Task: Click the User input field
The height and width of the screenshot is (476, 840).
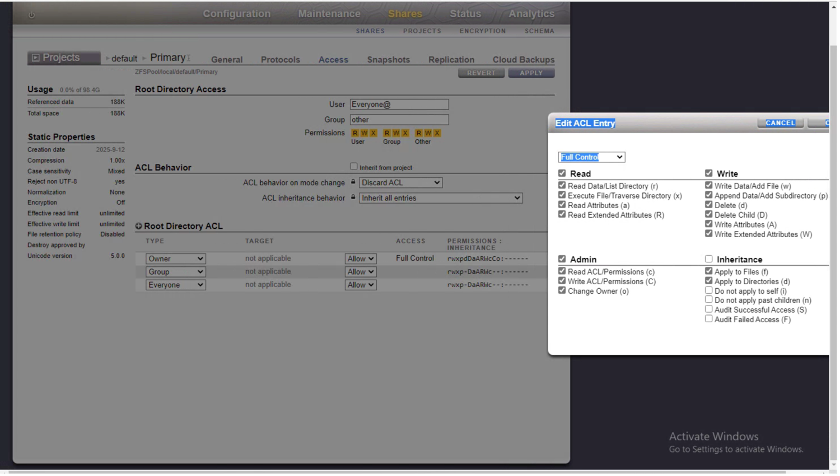Action: [x=400, y=105]
